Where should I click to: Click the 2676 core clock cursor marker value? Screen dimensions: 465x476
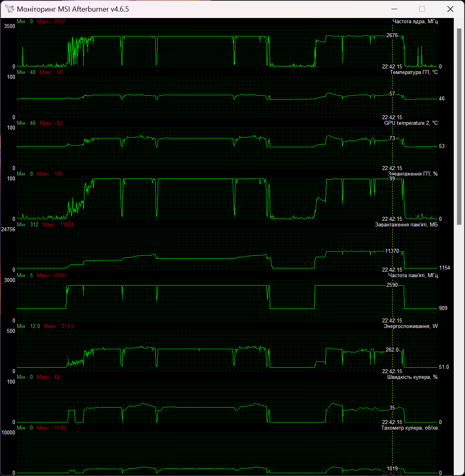click(392, 36)
